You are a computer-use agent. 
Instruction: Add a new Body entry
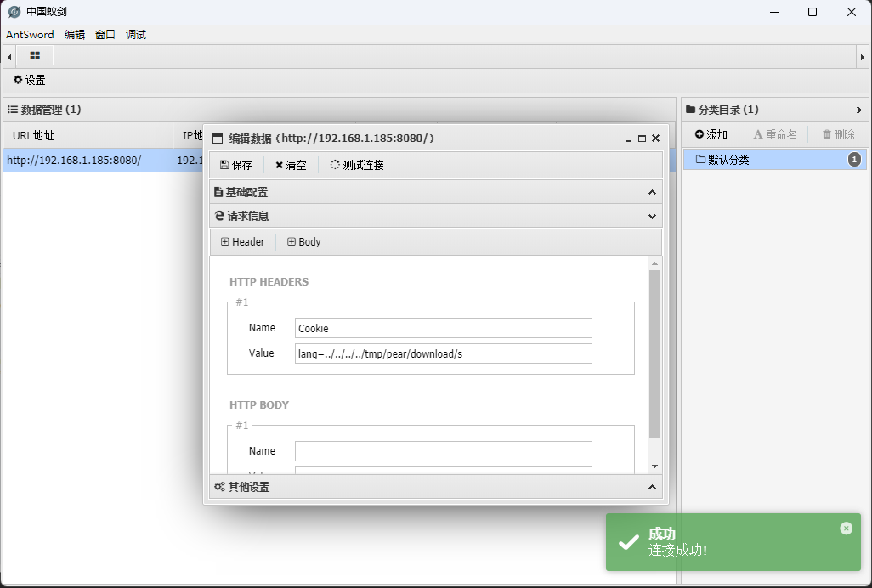coord(303,242)
